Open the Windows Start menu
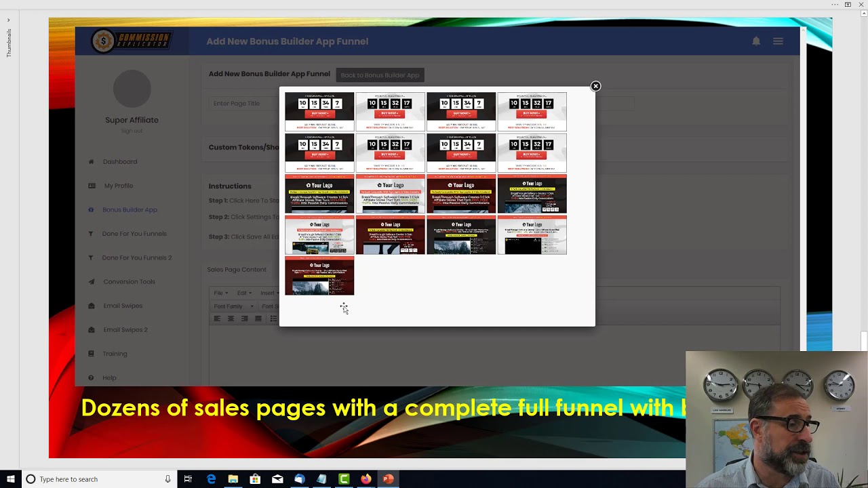 pyautogui.click(x=10, y=479)
